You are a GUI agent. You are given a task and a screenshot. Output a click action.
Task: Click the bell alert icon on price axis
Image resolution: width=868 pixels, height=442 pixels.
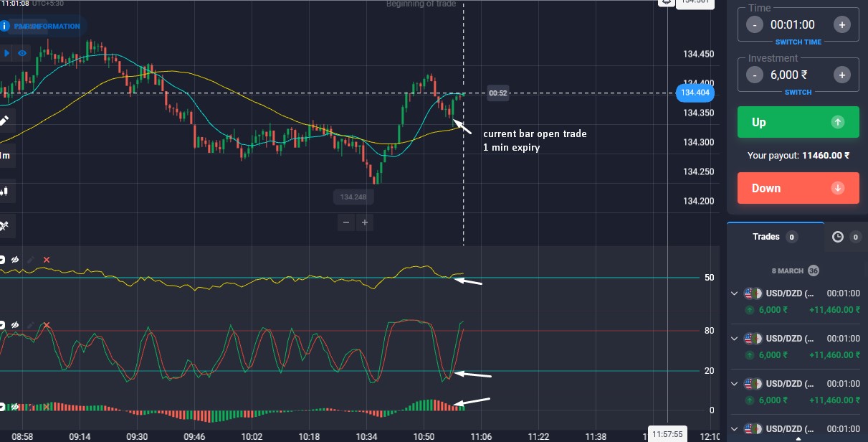[667, 2]
